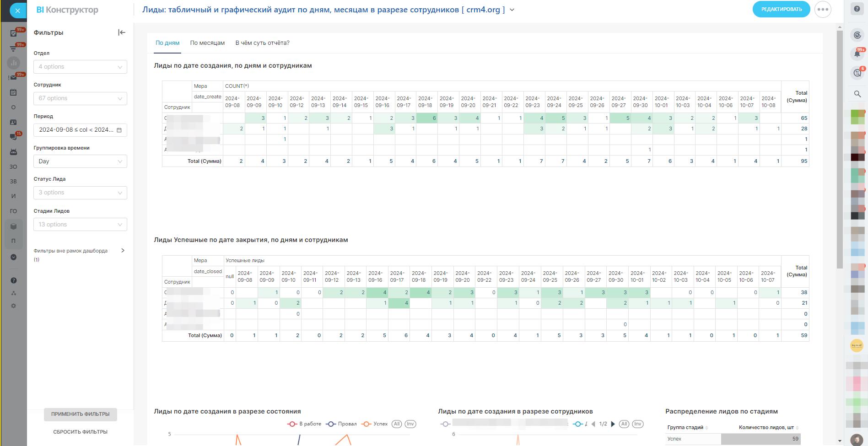Image resolution: width=868 pixels, height=446 pixels.
Task: Sort by Количество лидов, шт sort icon
Action: [798, 428]
